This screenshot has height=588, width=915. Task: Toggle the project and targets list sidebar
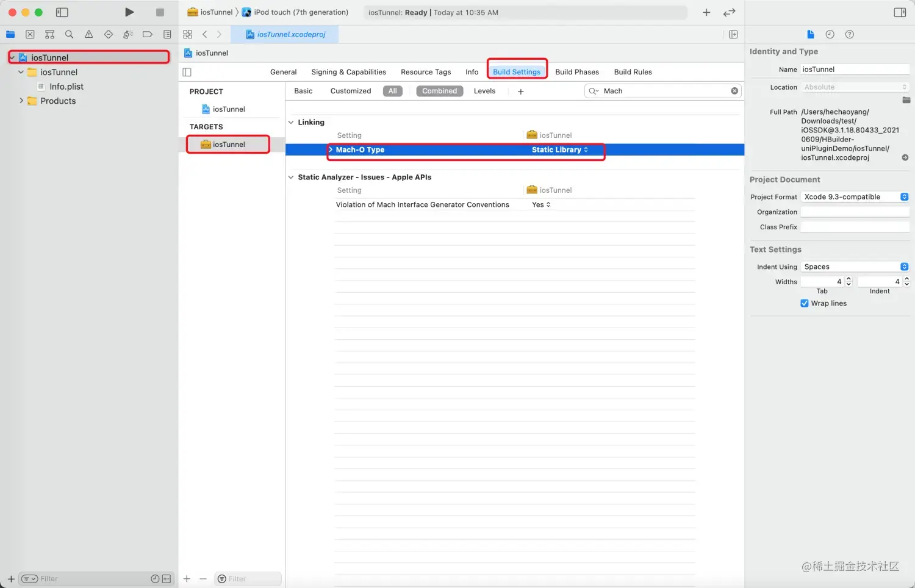(187, 72)
